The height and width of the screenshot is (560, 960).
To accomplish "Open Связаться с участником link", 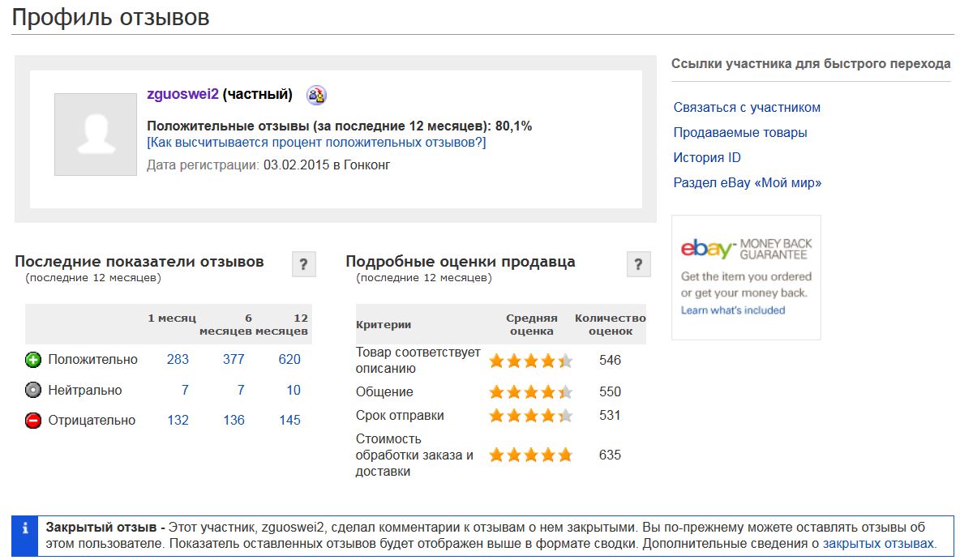I will pyautogui.click(x=747, y=108).
